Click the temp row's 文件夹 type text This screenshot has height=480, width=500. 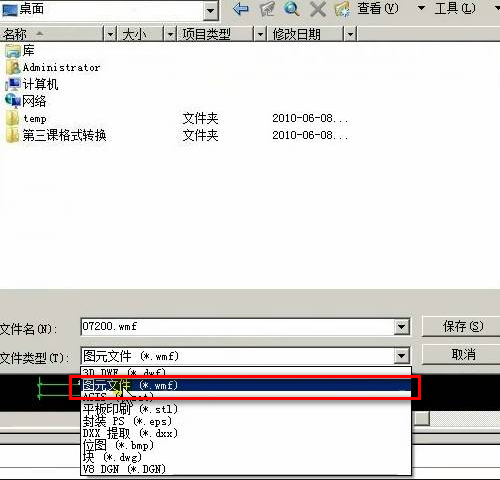coord(200,118)
